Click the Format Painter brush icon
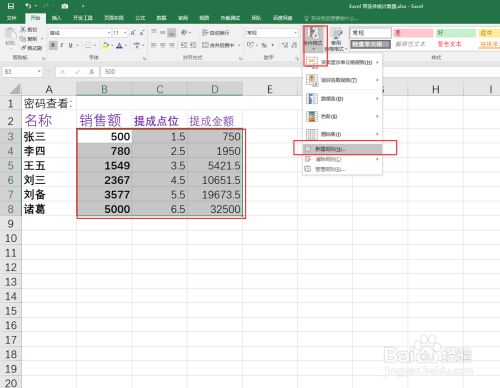 tap(23, 48)
